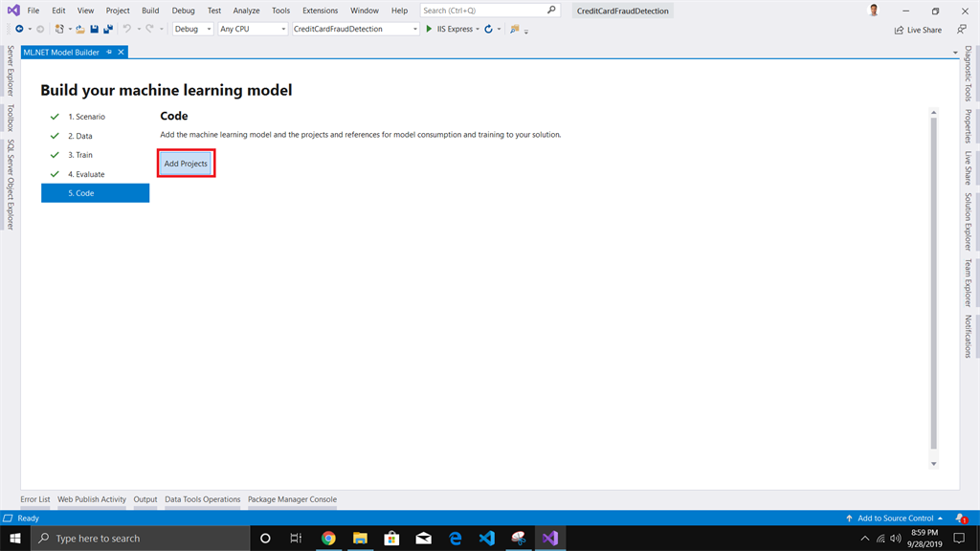Click the Add Projects button
Screen dimensions: 980x551
186,163
